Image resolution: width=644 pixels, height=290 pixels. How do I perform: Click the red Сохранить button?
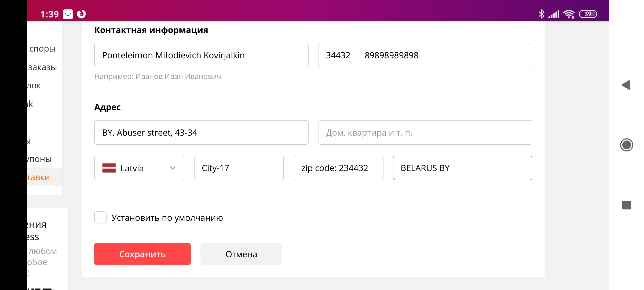[x=142, y=254]
